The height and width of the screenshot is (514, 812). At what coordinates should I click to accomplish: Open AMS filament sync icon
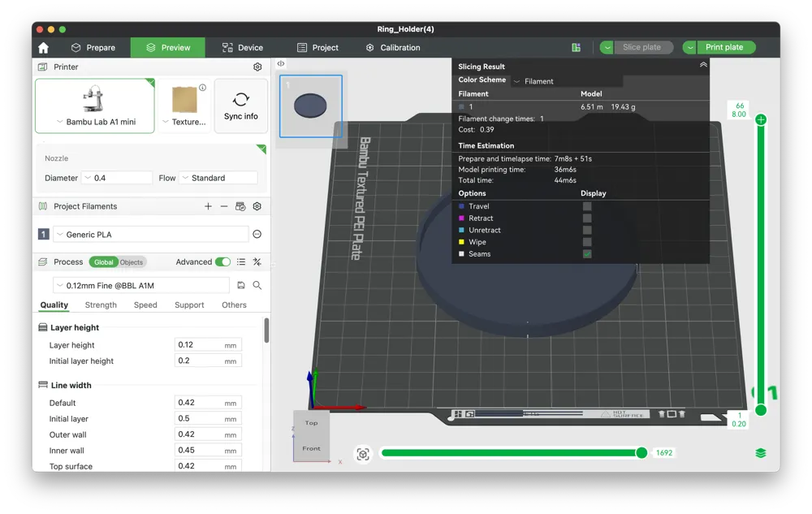pos(240,206)
